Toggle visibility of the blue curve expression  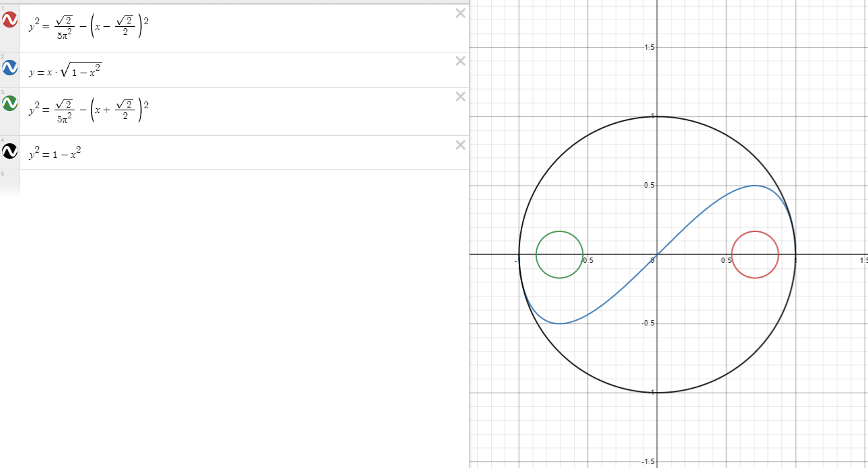click(x=10, y=68)
